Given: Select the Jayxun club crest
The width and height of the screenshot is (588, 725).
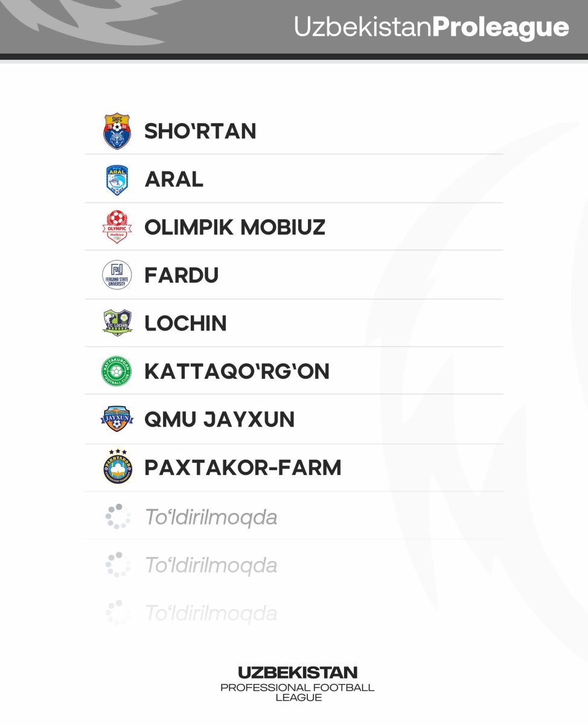Looking at the screenshot, I should click(x=117, y=419).
